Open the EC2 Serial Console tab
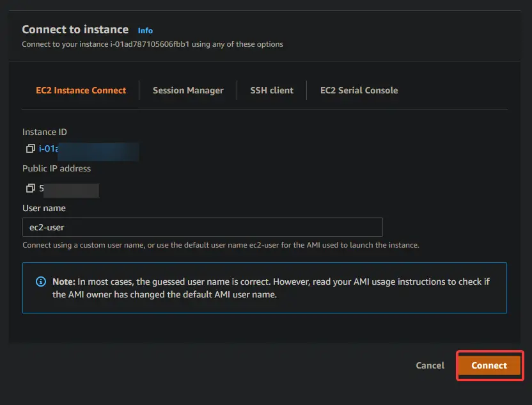The image size is (532, 405). click(x=359, y=90)
